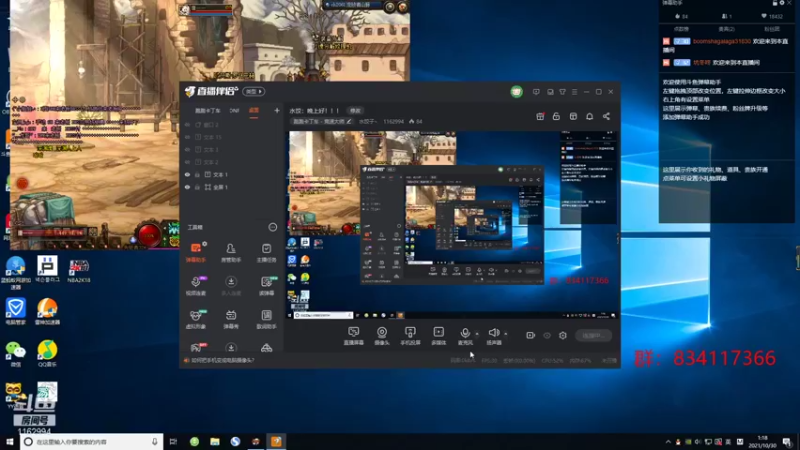Screen dimensions: 800x450
Task: Open the 读弹幕 read-danmaku tool
Action: (266, 286)
